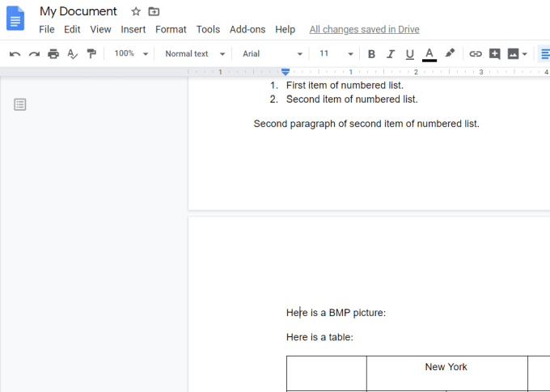Add a comment using the toolbar icon
The height and width of the screenshot is (392, 550).
[495, 54]
